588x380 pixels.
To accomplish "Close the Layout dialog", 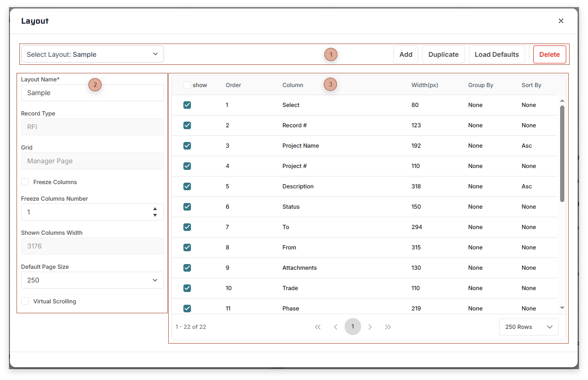I will [561, 21].
